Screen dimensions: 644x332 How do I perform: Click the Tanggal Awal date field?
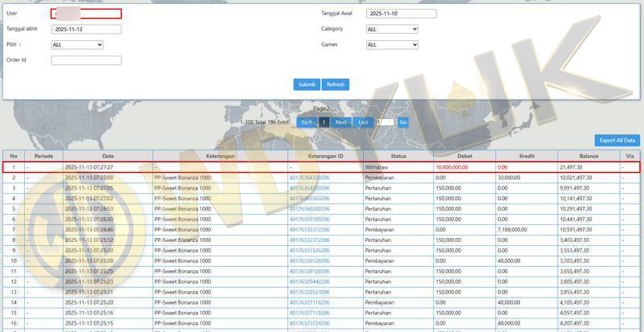401,14
